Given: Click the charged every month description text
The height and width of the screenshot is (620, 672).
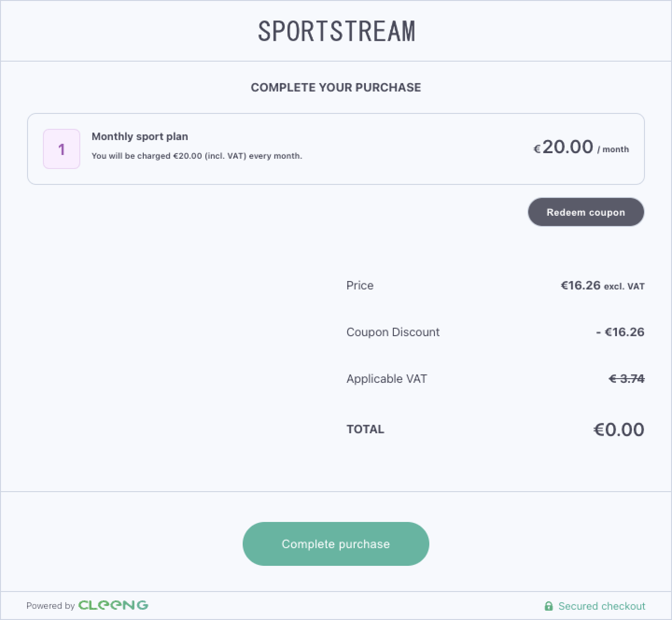Looking at the screenshot, I should click(196, 156).
